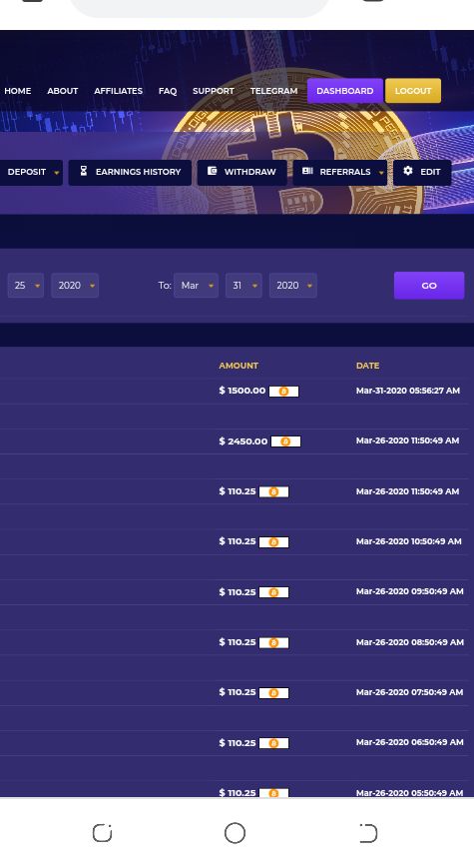Open the FAQ page
The width and height of the screenshot is (474, 868).
tap(168, 91)
